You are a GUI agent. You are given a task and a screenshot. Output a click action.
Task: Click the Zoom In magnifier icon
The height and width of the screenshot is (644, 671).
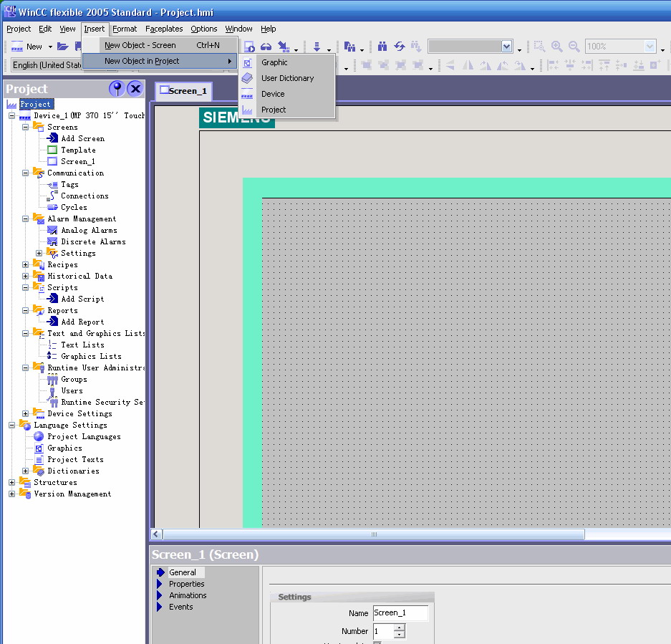[x=556, y=47]
